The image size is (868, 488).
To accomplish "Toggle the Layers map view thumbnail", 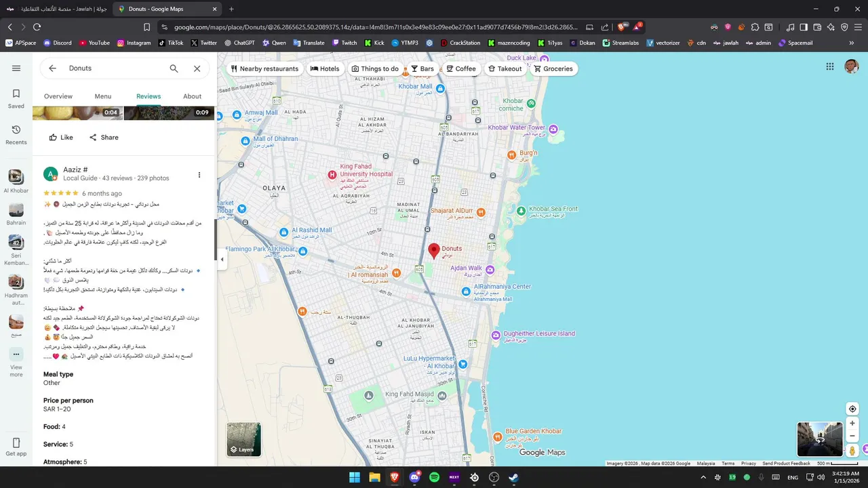I will pos(243,439).
